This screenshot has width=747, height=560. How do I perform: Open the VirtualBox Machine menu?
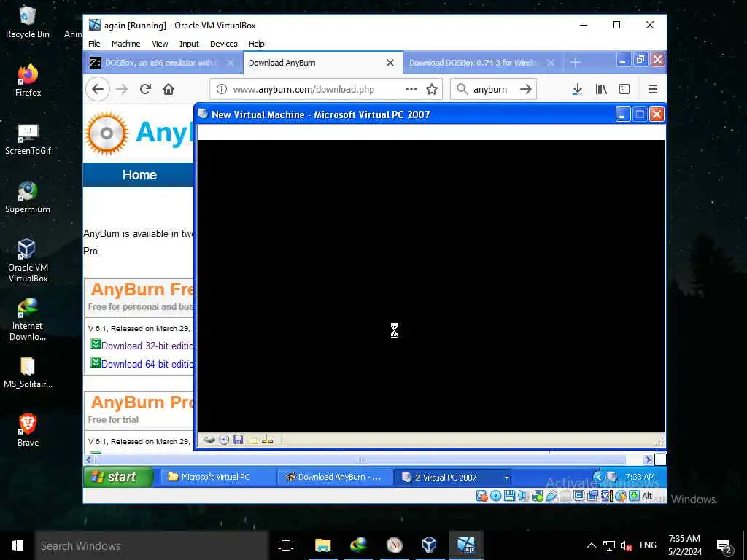click(125, 44)
